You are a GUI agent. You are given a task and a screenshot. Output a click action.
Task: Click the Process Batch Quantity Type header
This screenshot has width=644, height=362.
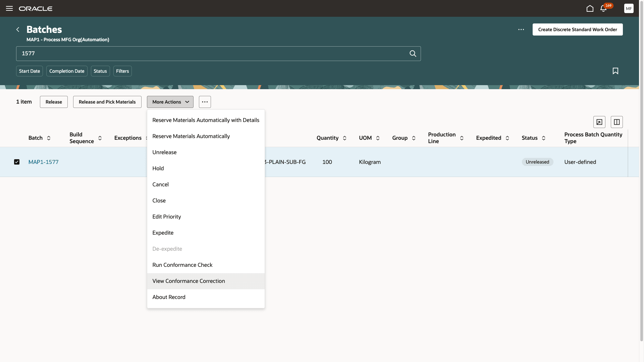[x=593, y=138]
